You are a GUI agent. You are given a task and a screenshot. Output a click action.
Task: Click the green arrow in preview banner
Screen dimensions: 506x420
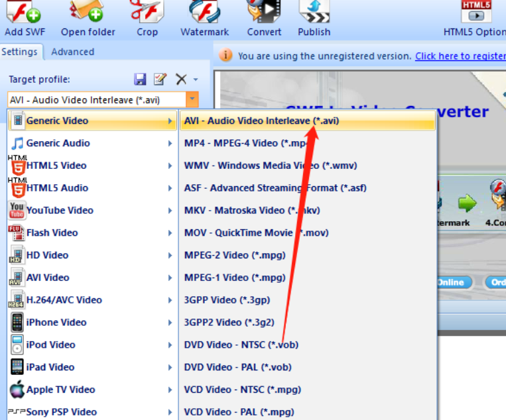tap(467, 203)
